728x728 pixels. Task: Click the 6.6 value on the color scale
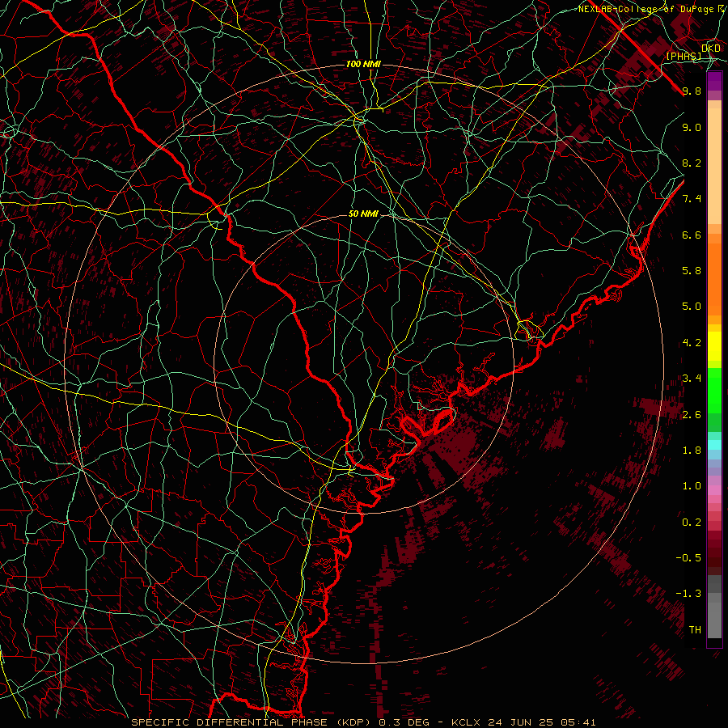[x=692, y=235]
